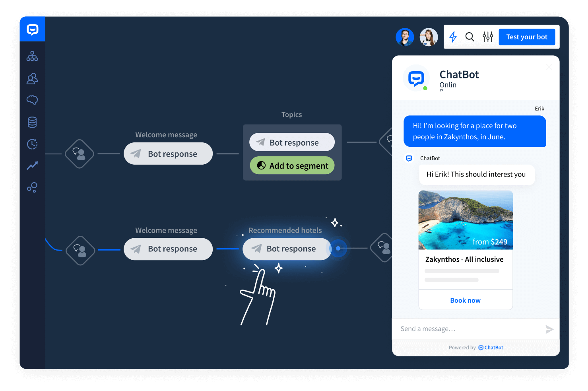Select the flowchart bot builder icon
Viewport: 588px width, 391px height.
(x=32, y=56)
